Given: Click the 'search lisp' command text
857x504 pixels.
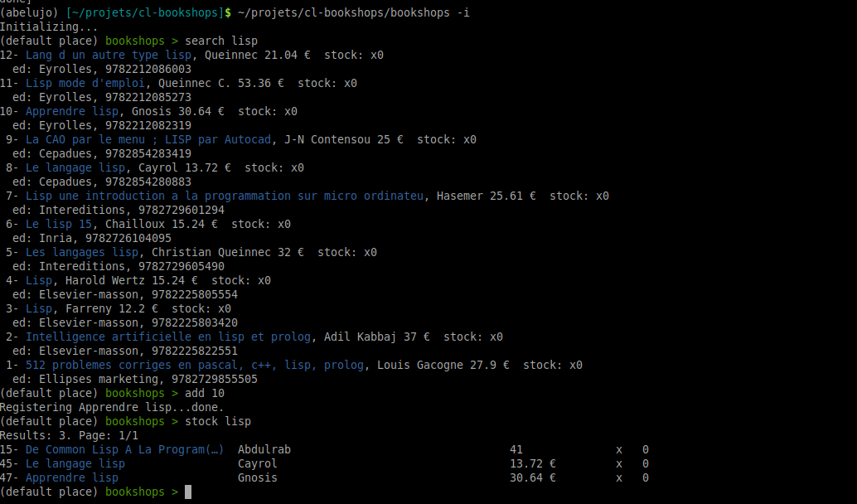Looking at the screenshot, I should point(220,41).
